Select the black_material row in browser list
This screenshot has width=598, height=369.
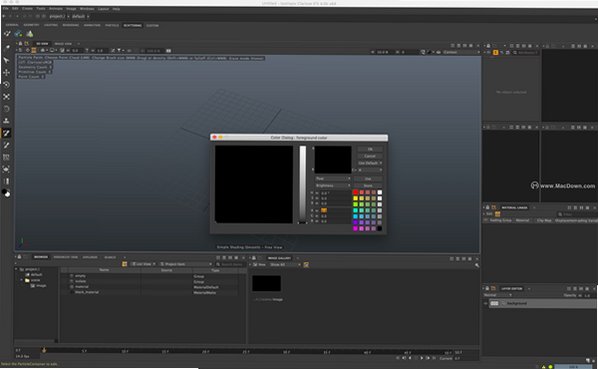click(x=153, y=292)
